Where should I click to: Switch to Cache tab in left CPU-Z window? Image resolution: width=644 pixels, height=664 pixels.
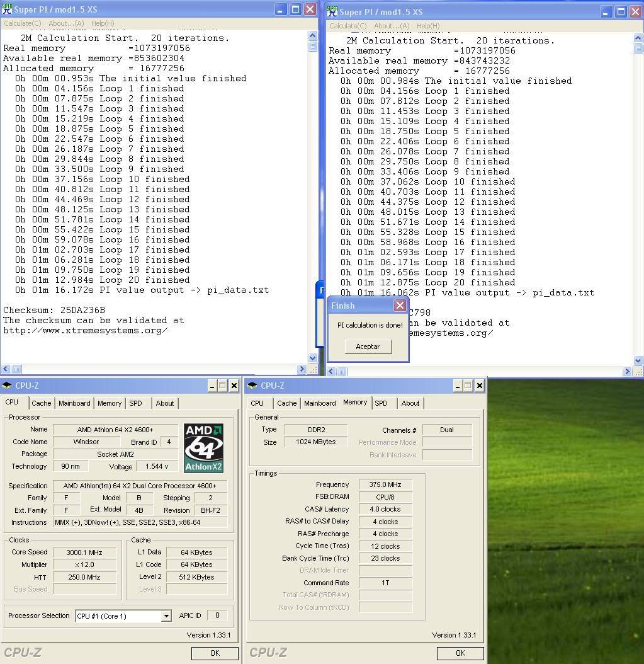tap(41, 403)
